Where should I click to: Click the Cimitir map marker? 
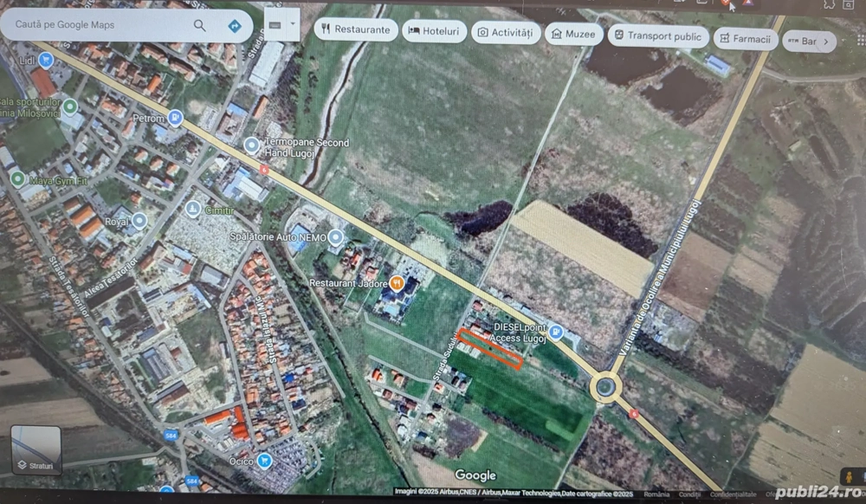pyautogui.click(x=193, y=209)
